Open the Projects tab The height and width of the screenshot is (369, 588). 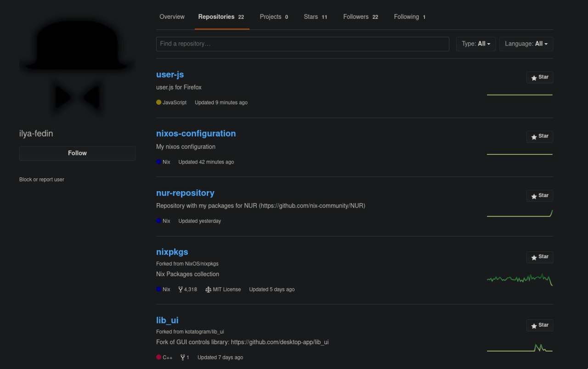pos(274,17)
